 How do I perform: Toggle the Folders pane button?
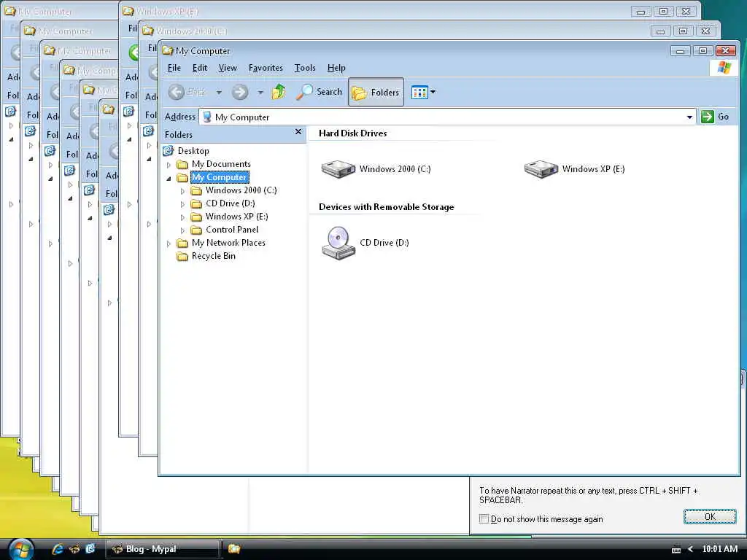[376, 92]
